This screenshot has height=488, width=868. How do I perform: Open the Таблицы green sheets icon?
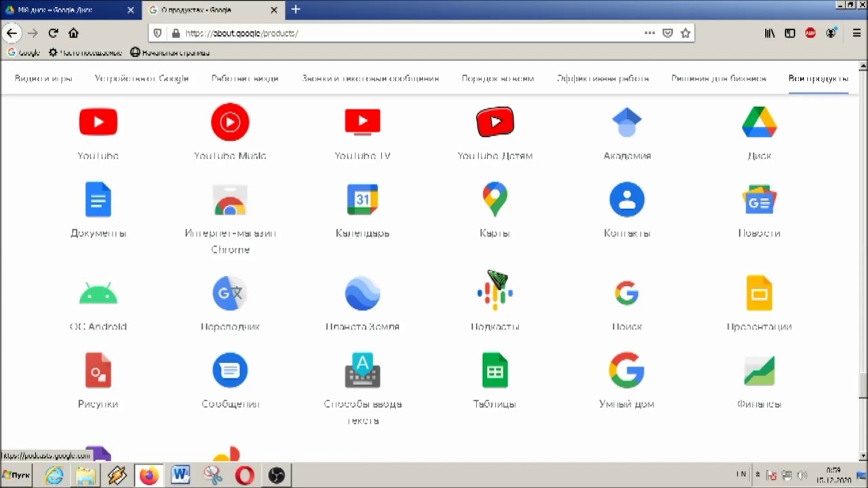click(x=495, y=370)
